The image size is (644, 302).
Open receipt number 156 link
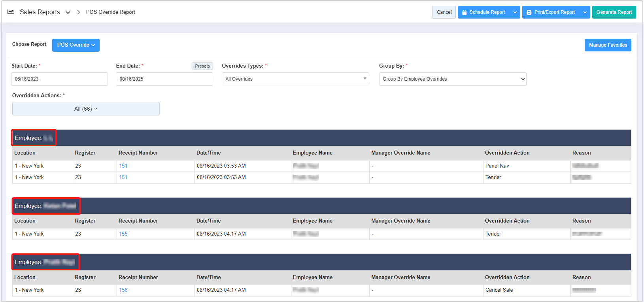click(123, 290)
